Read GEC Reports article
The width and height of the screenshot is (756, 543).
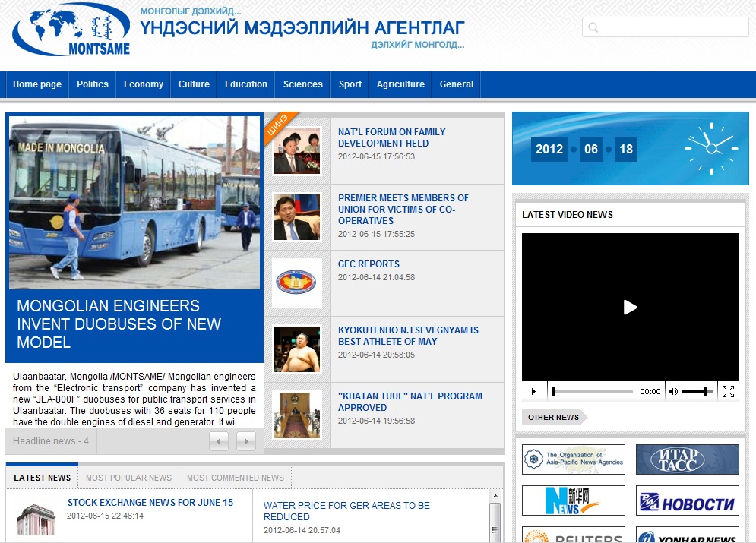tap(369, 264)
